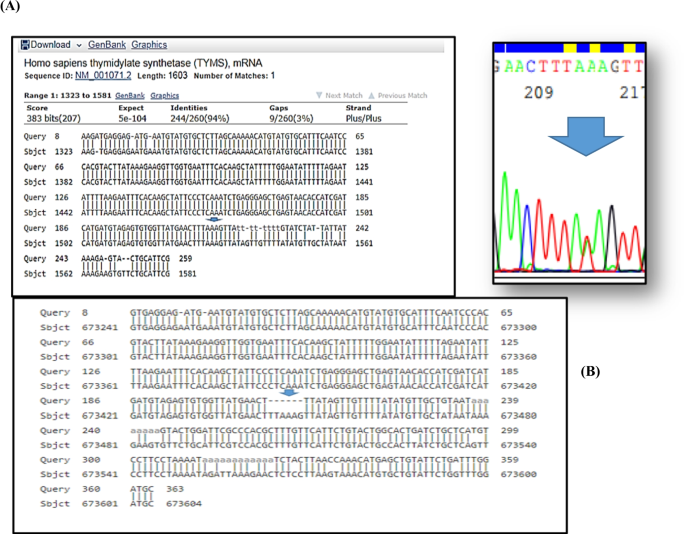Select the text Number of Matches: 1
The width and height of the screenshot is (685, 534).
click(x=234, y=76)
